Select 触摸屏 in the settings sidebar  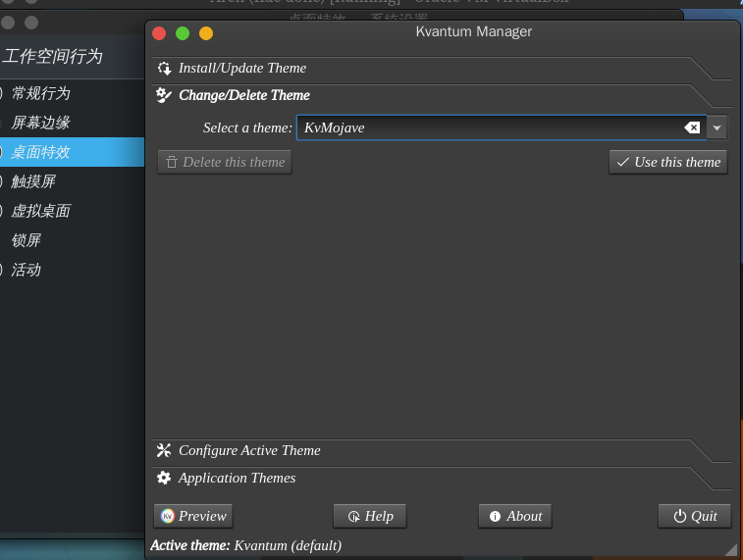pos(72,181)
